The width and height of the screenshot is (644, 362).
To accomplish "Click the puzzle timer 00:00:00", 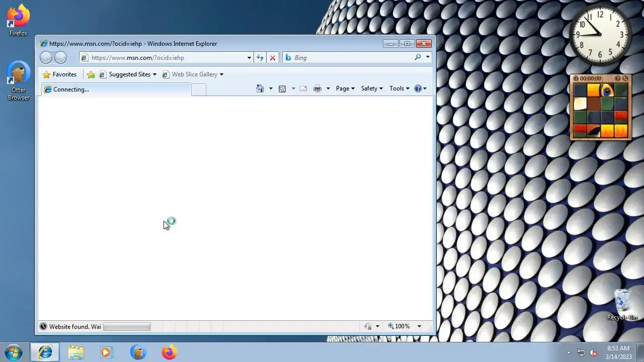I will pos(591,78).
